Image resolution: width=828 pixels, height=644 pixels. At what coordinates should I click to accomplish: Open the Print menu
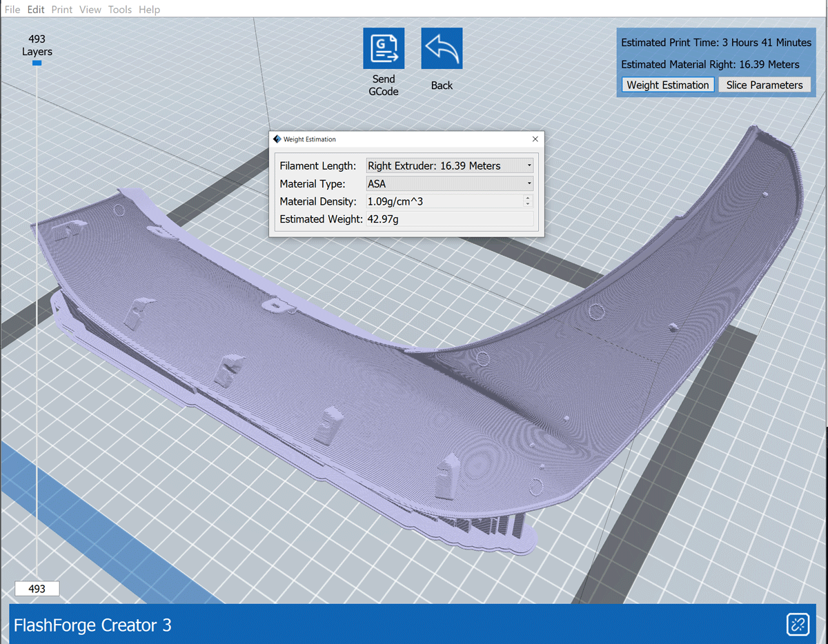pos(61,9)
